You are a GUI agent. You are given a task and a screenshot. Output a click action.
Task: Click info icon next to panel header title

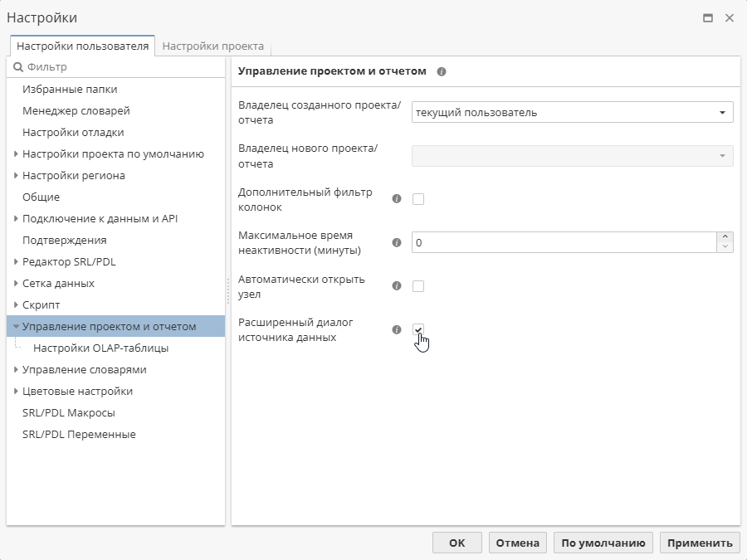[442, 71]
